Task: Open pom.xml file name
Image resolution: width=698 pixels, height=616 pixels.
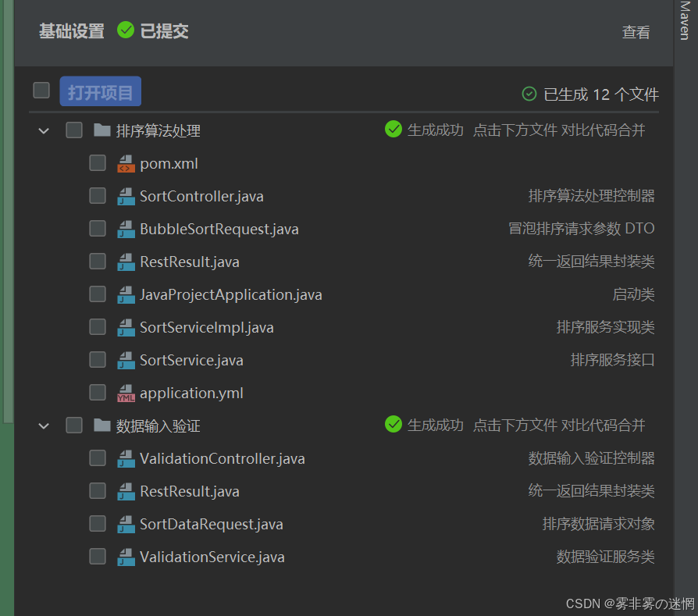Action: [x=169, y=164]
